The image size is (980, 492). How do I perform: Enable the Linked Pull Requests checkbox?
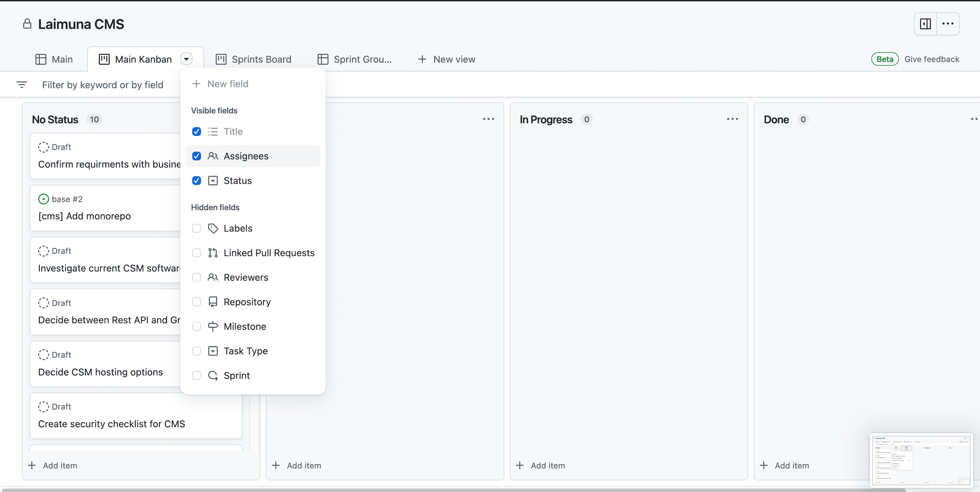tap(197, 253)
